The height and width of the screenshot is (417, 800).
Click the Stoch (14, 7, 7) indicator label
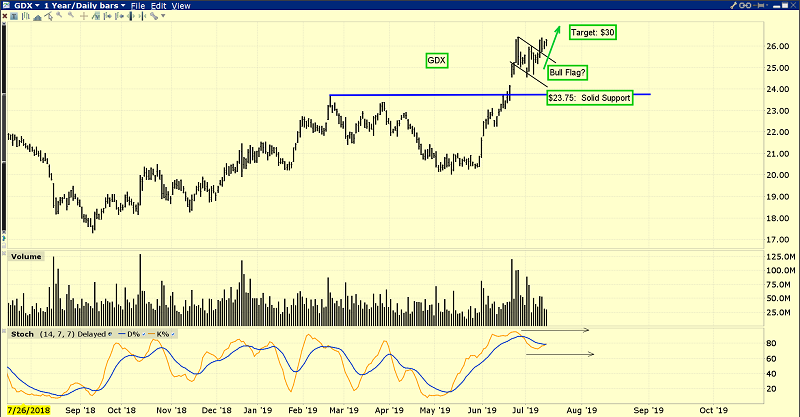[x=43, y=334]
